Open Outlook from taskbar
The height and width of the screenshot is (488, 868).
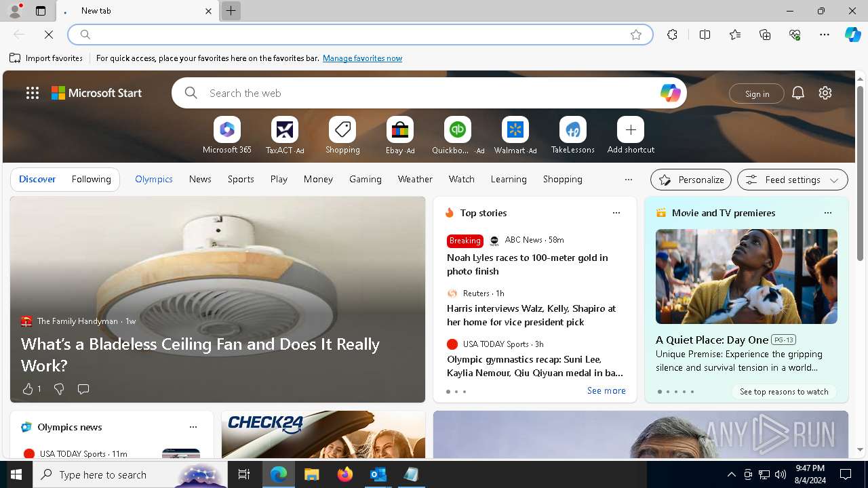point(378,474)
